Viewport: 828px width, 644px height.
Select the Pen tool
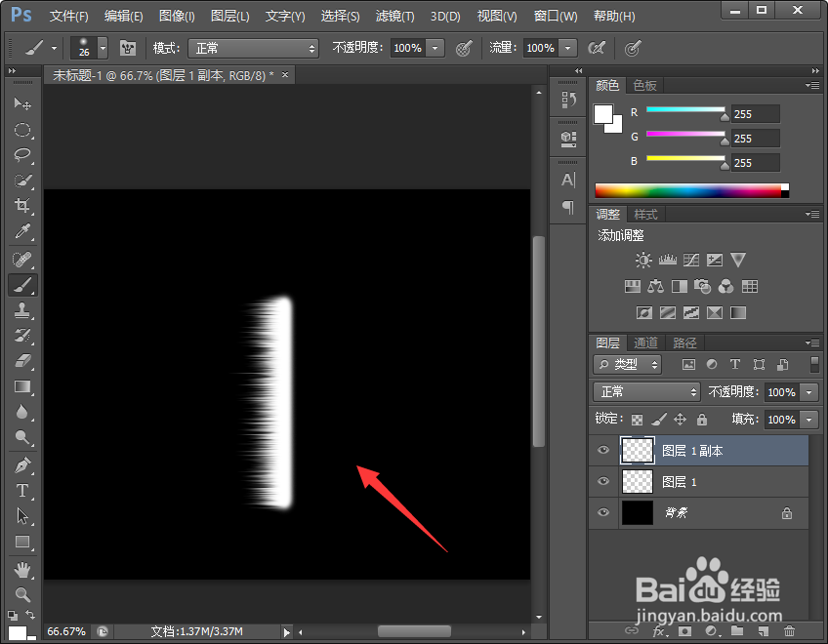click(22, 465)
